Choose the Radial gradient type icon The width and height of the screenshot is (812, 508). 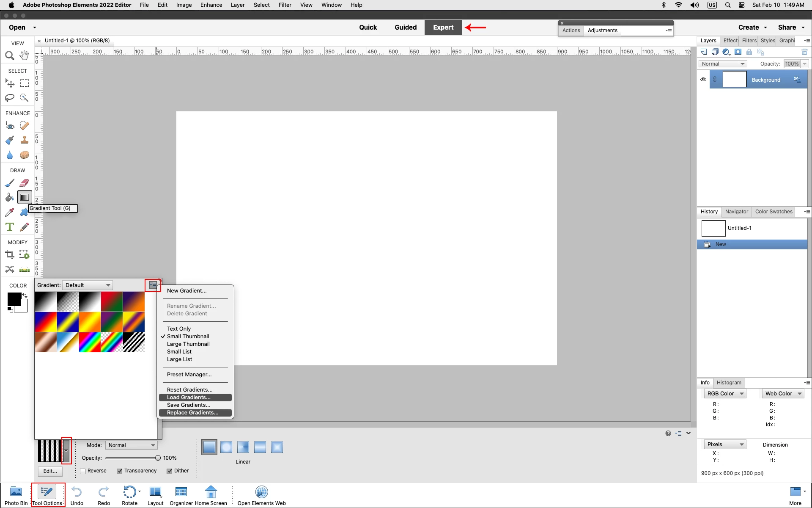226,447
